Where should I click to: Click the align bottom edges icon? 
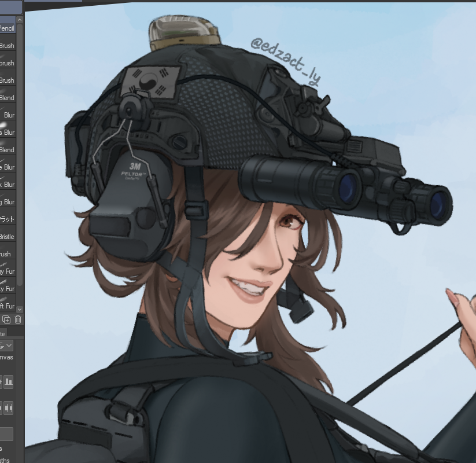click(9, 381)
